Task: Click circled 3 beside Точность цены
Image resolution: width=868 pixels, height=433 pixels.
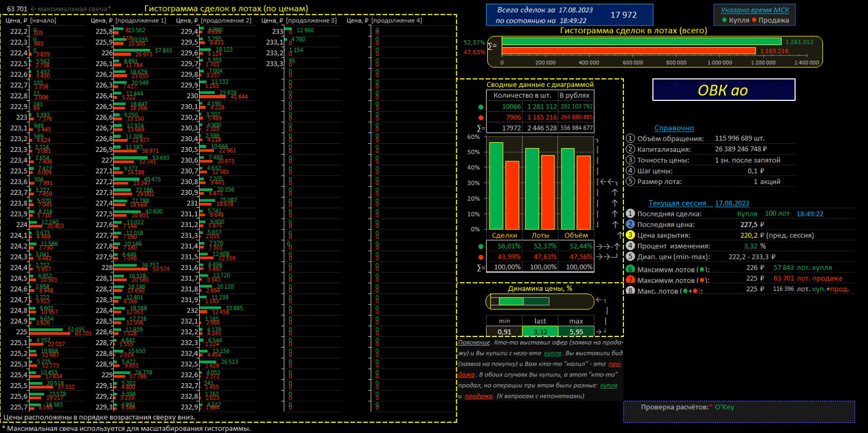Action: point(630,160)
